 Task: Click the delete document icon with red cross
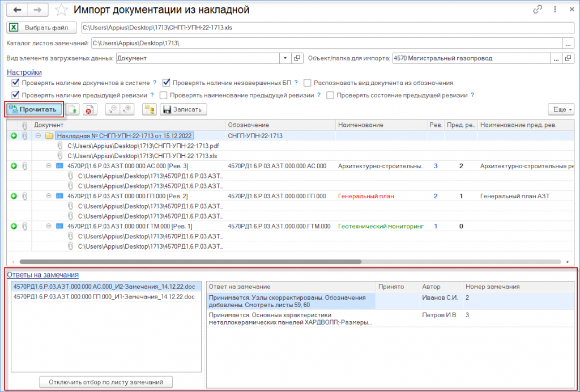point(88,109)
